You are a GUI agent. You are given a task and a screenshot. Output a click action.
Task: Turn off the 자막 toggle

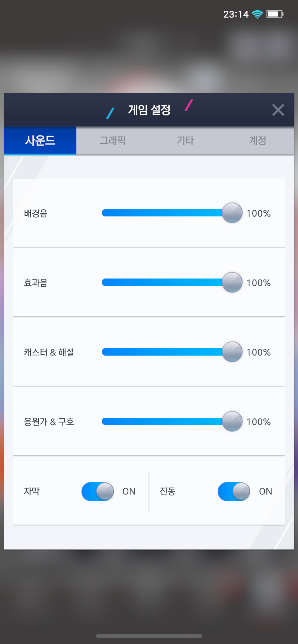click(x=98, y=491)
